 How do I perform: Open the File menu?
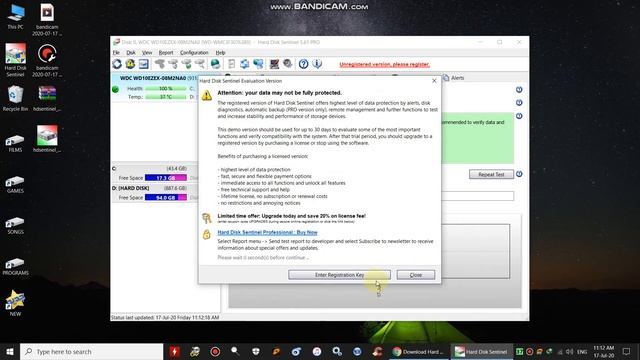coord(116,53)
